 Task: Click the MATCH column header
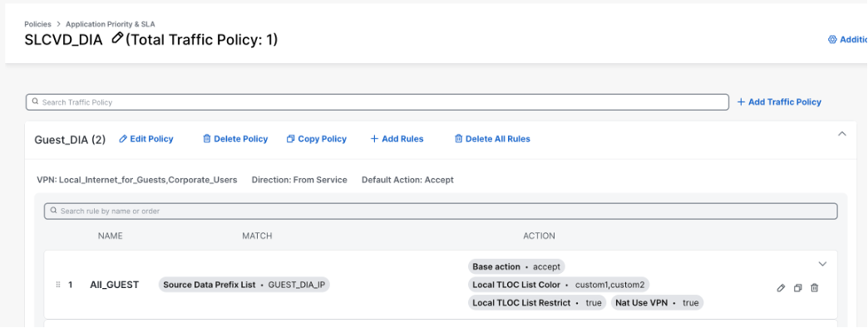pyautogui.click(x=257, y=236)
